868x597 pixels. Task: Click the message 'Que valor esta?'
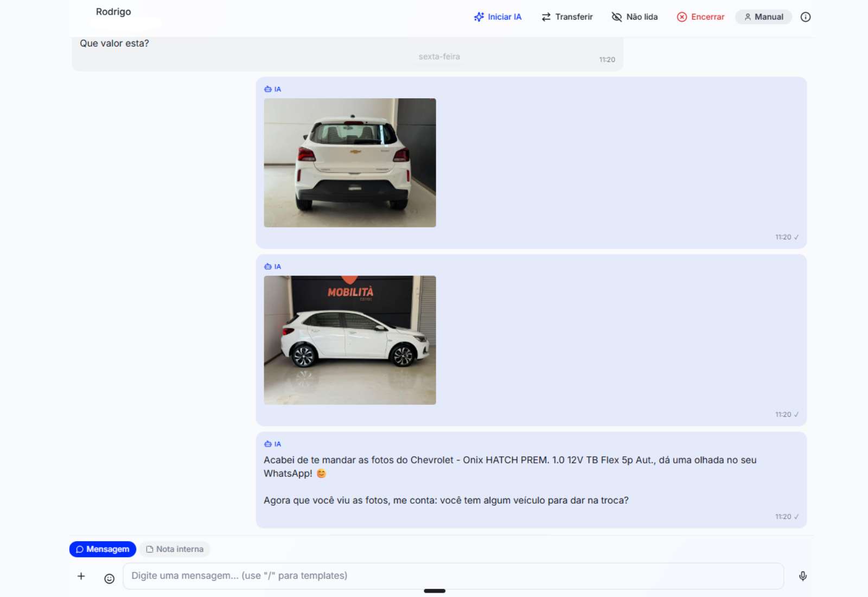point(114,43)
